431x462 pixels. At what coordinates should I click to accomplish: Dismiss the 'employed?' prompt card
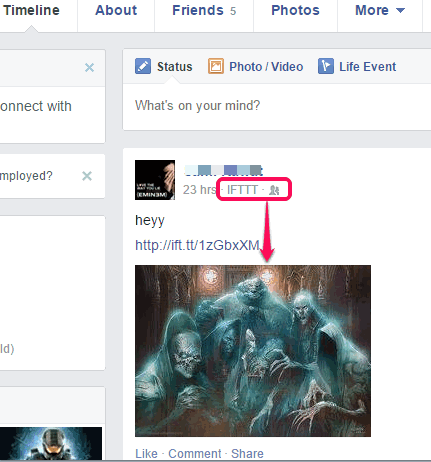pos(87,176)
